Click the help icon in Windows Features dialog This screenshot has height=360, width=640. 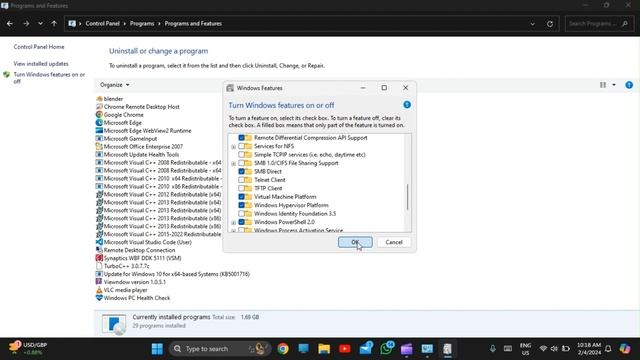click(x=407, y=105)
